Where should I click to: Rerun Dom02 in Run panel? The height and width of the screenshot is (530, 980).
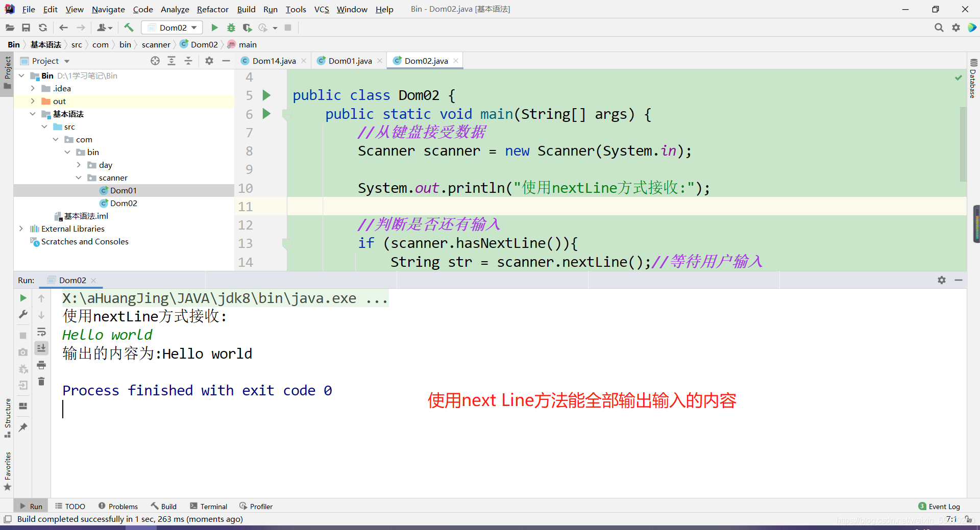coord(23,298)
